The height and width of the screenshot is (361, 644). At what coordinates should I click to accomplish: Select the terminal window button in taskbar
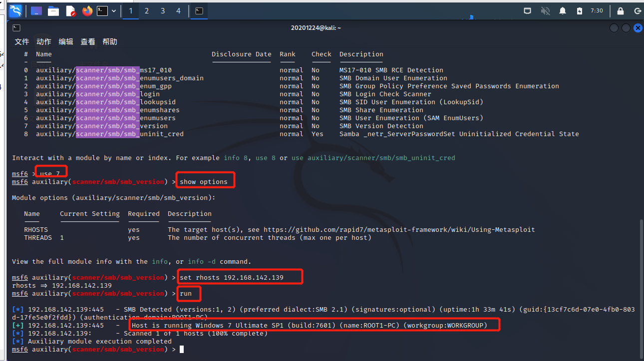tap(199, 10)
